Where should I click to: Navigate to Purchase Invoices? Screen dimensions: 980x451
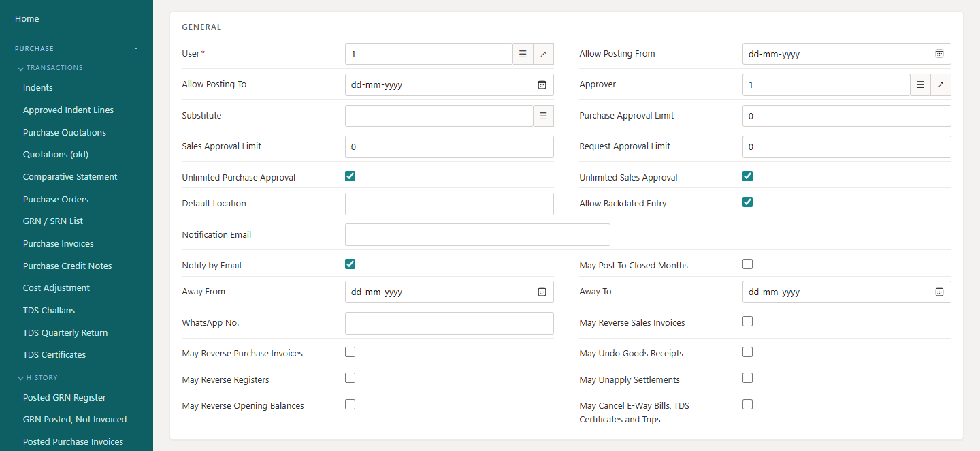(x=59, y=244)
